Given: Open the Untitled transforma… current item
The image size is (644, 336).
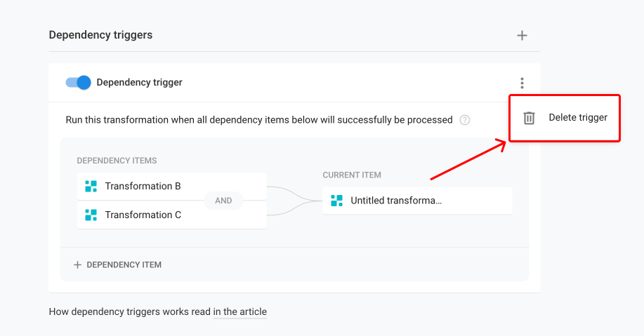Looking at the screenshot, I should pos(417,201).
